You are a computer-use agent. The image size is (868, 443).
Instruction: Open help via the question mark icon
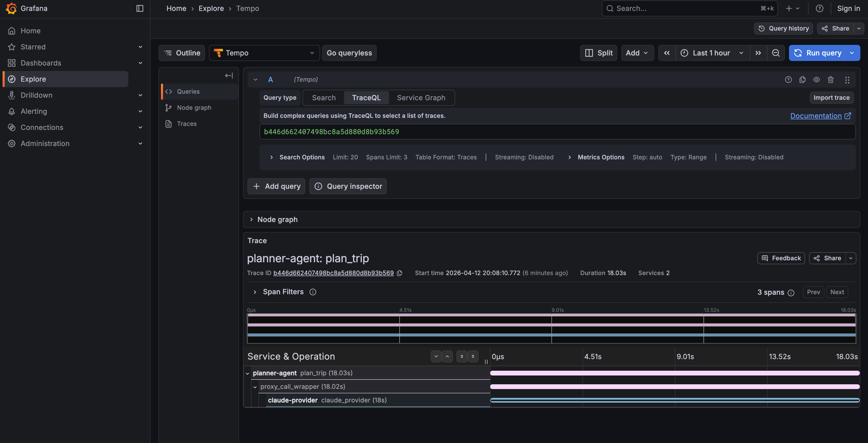click(x=819, y=8)
